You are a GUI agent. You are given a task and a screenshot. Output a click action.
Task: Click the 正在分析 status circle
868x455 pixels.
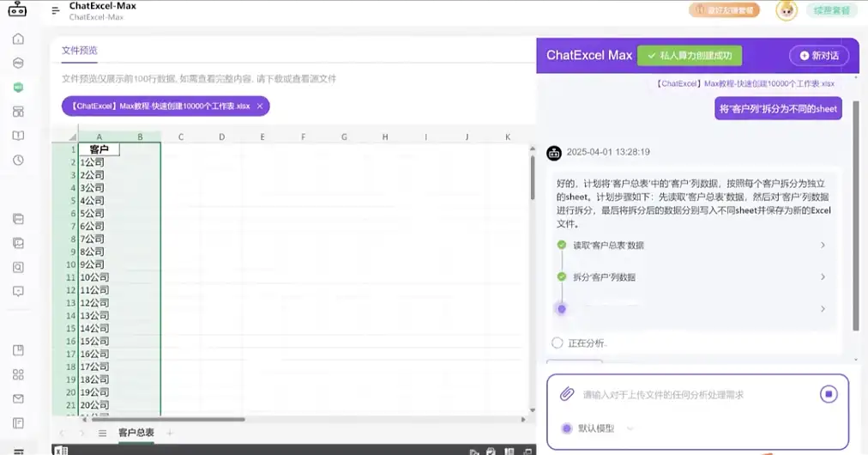click(558, 343)
